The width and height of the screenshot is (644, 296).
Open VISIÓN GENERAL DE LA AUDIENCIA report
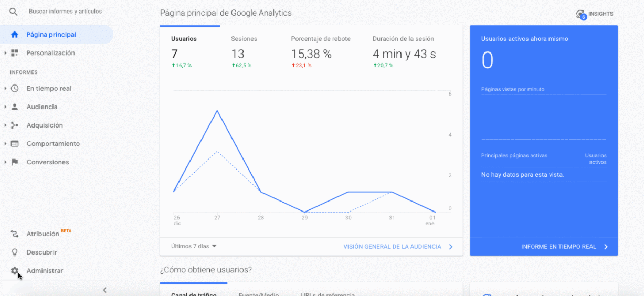[392, 247]
